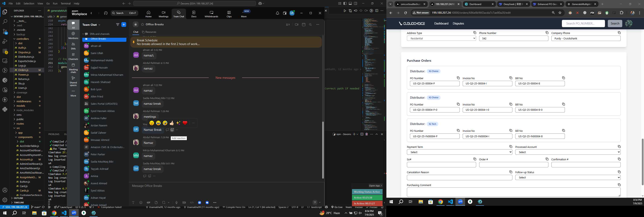Search within the Office Breaks chat

click(x=310, y=25)
